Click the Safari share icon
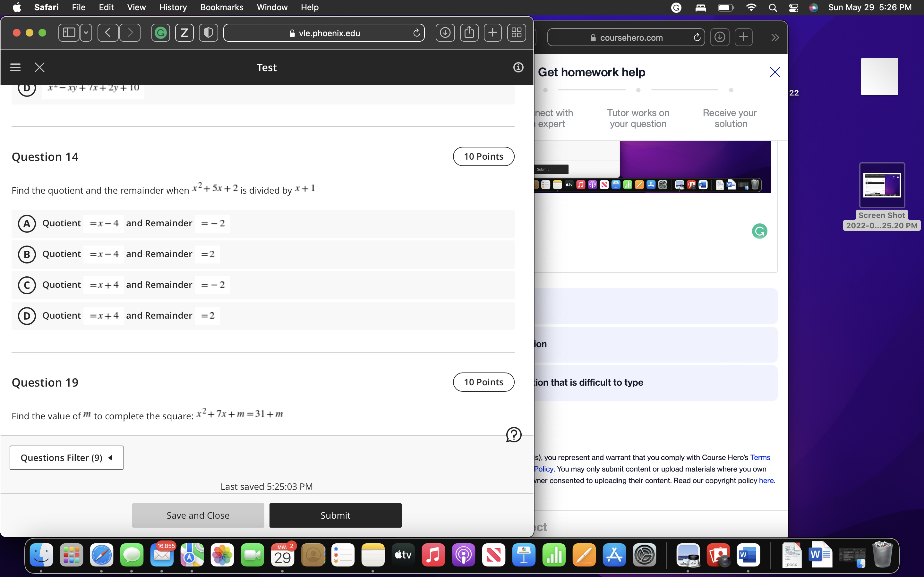Screen dimensions: 924x577 coord(469,33)
